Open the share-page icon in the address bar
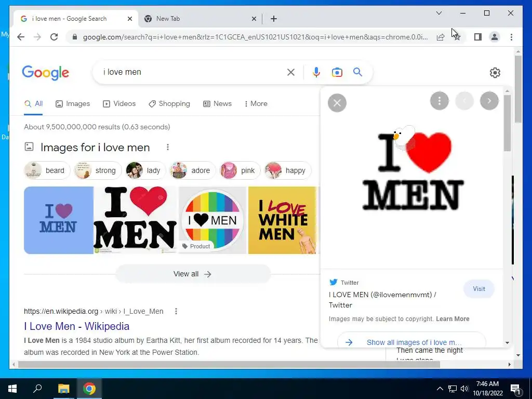The width and height of the screenshot is (532, 399). point(441,37)
